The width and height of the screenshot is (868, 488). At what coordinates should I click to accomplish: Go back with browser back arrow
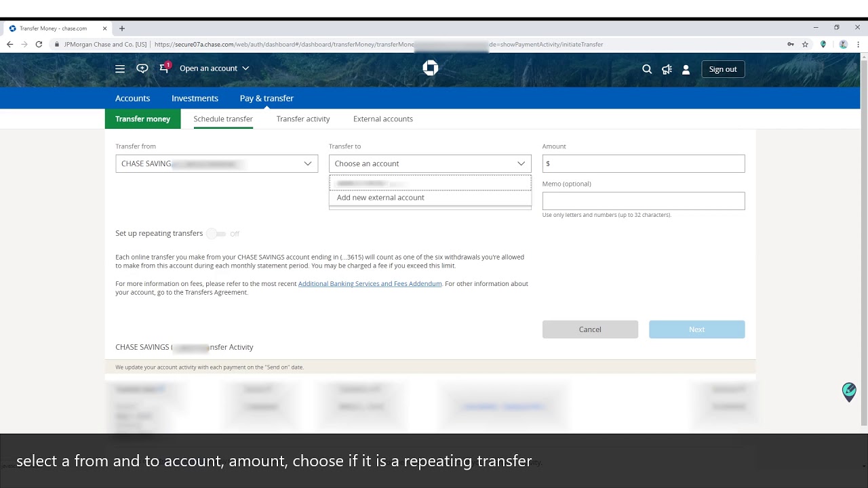tap(9, 44)
